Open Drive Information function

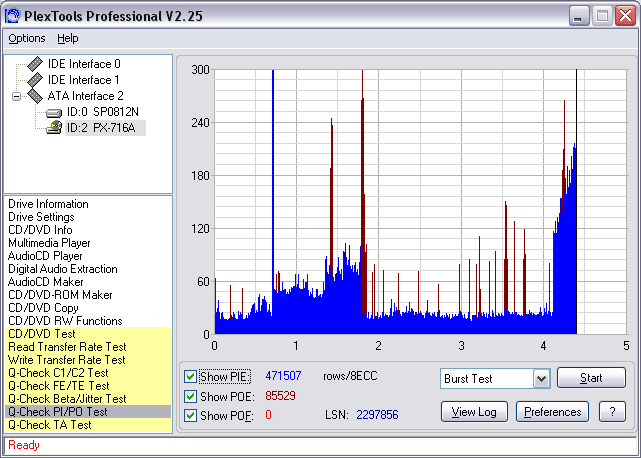click(x=48, y=204)
